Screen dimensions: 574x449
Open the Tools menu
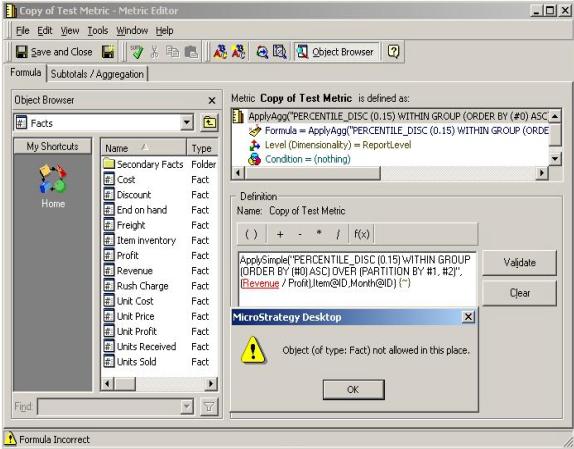click(98, 31)
